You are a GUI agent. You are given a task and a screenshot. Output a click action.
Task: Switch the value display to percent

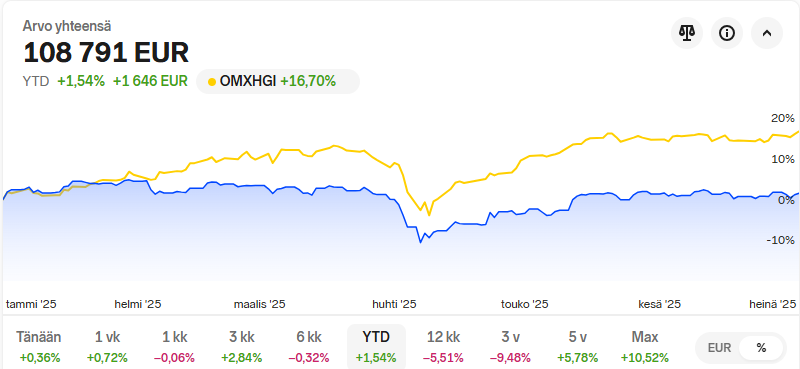(761, 348)
